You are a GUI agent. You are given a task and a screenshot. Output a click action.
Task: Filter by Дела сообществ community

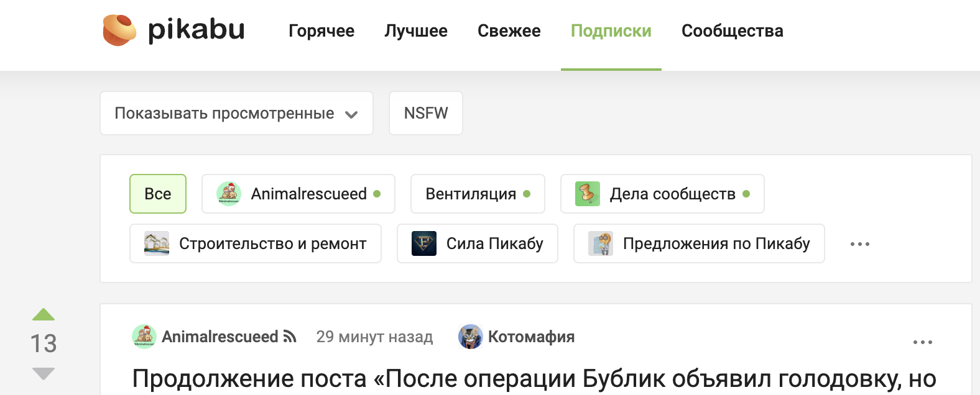662,194
